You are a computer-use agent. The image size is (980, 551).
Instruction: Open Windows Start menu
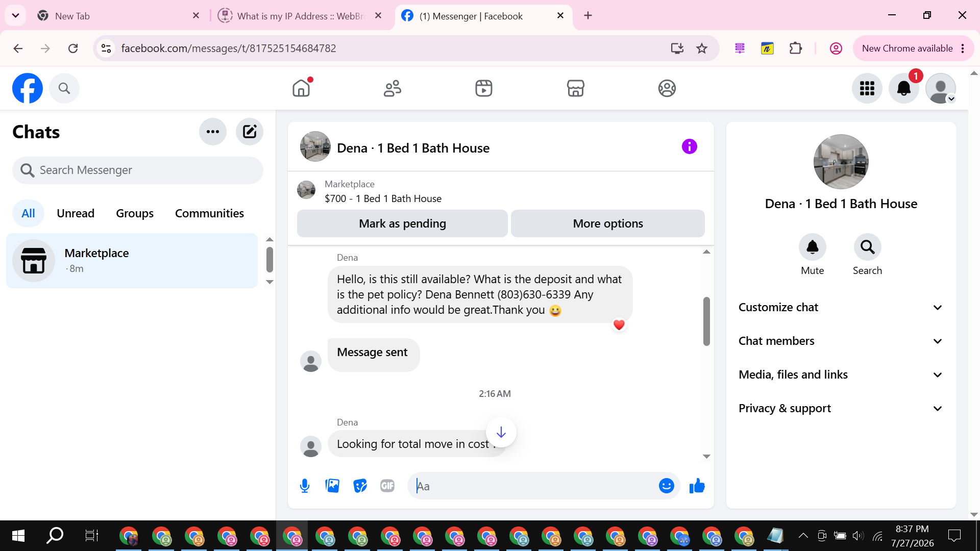(x=18, y=535)
